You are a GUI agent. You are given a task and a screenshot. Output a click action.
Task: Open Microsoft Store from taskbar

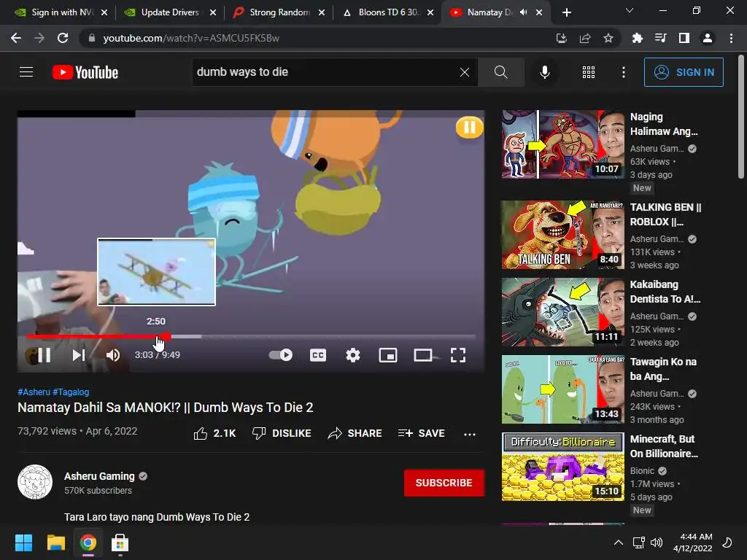tap(120, 542)
